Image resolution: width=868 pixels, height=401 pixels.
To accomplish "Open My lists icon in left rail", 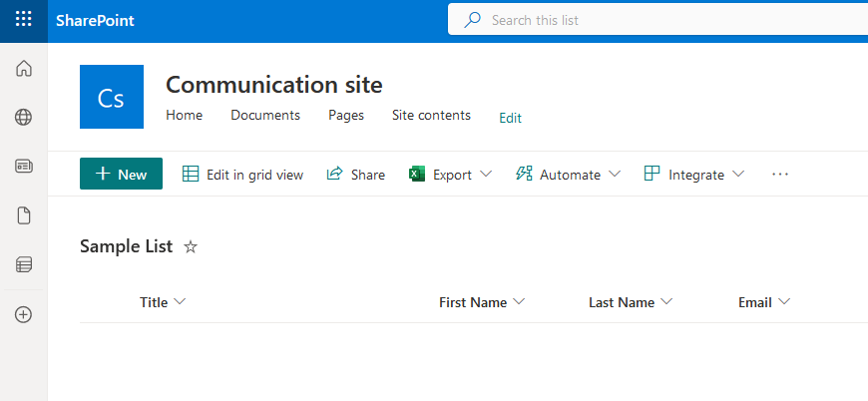I will coord(24,264).
